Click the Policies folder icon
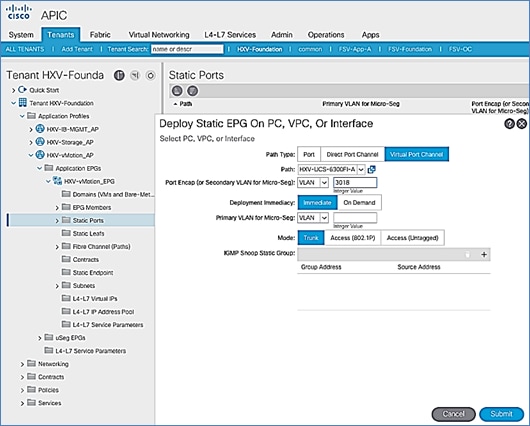Image resolution: width=530 pixels, height=426 pixels. pos(31,389)
